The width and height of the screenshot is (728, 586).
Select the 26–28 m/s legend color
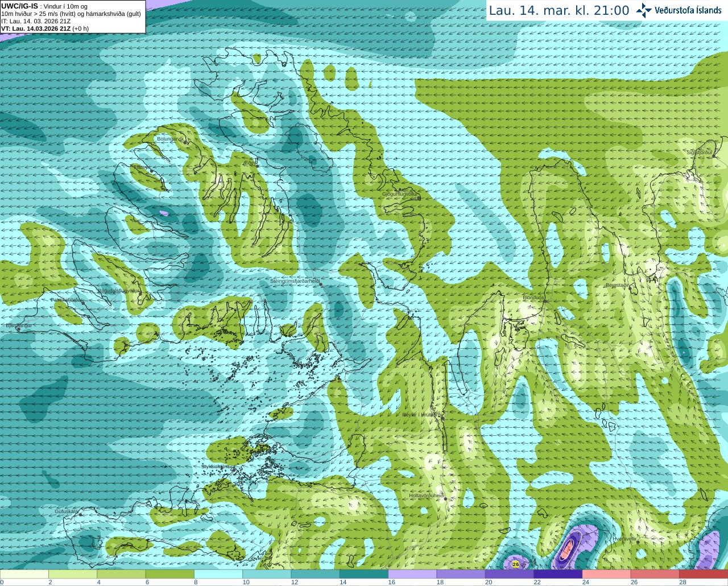tap(655, 574)
